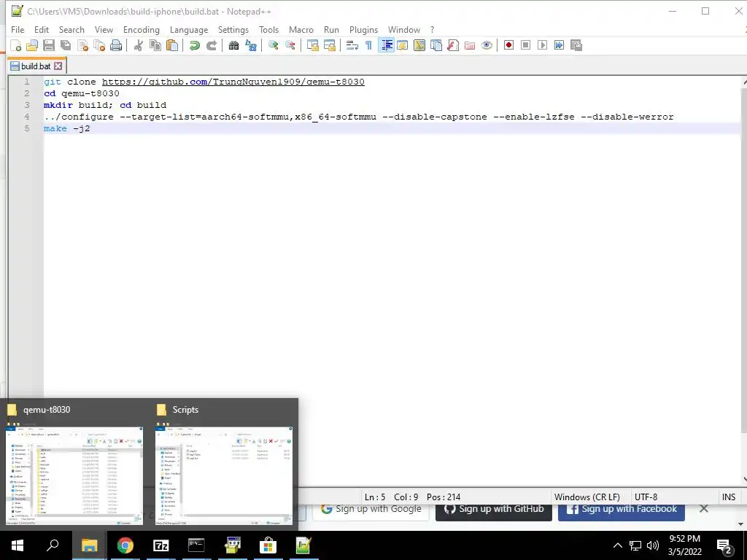This screenshot has width=747, height=560.
Task: Zoom in using magnifier plus icon
Action: [274, 45]
